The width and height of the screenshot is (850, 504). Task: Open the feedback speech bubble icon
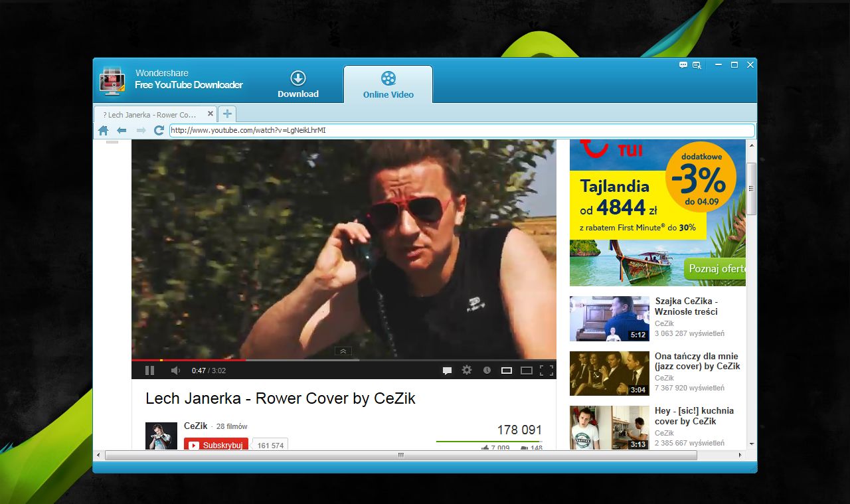[x=683, y=65]
